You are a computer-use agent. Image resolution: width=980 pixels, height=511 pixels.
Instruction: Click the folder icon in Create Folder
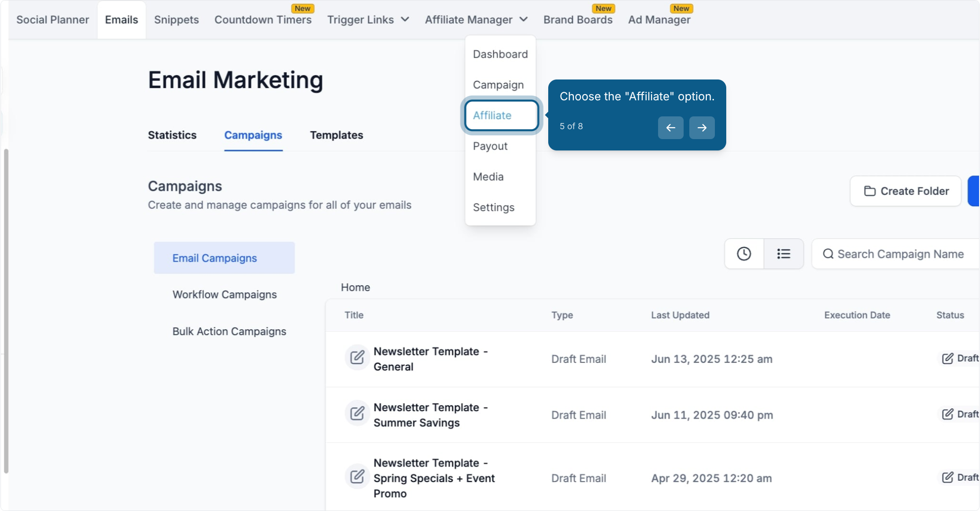pyautogui.click(x=870, y=191)
